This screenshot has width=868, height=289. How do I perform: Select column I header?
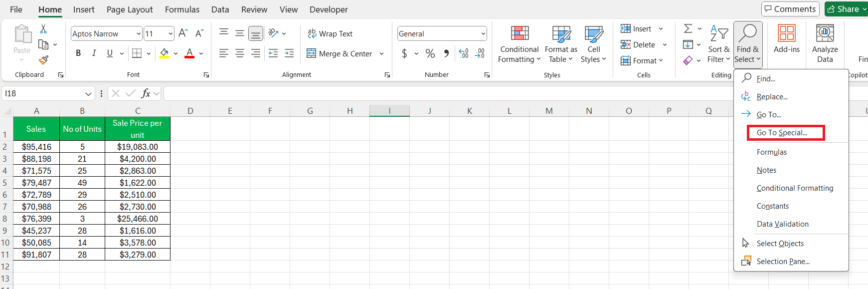click(x=389, y=111)
